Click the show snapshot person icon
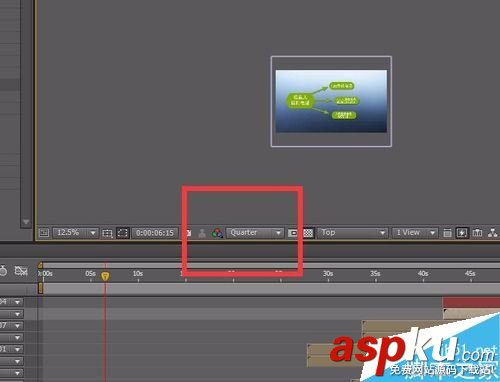500x382 pixels. click(x=202, y=233)
